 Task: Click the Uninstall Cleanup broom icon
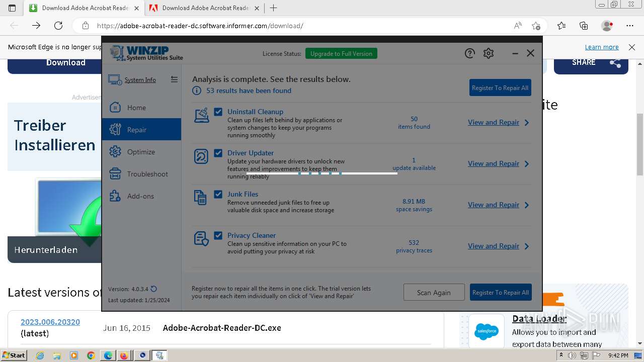[201, 115]
